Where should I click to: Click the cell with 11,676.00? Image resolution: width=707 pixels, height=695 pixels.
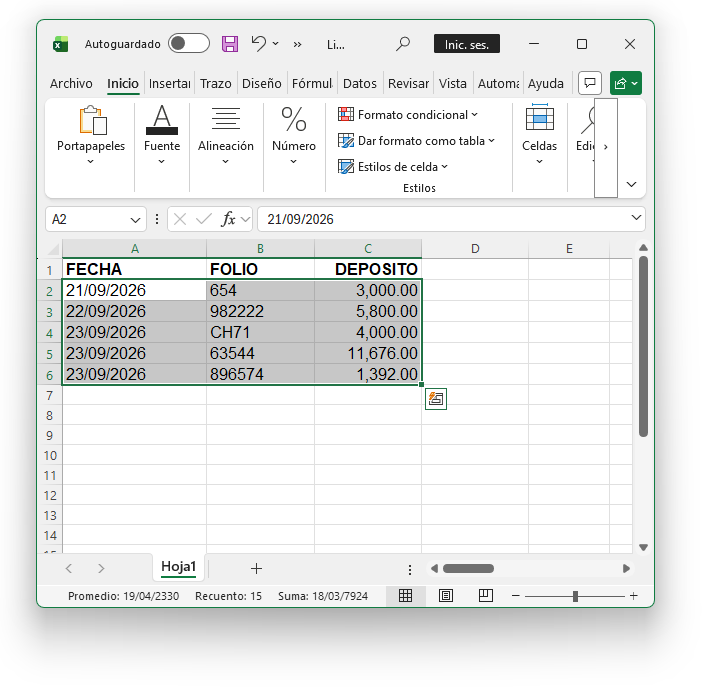click(368, 353)
